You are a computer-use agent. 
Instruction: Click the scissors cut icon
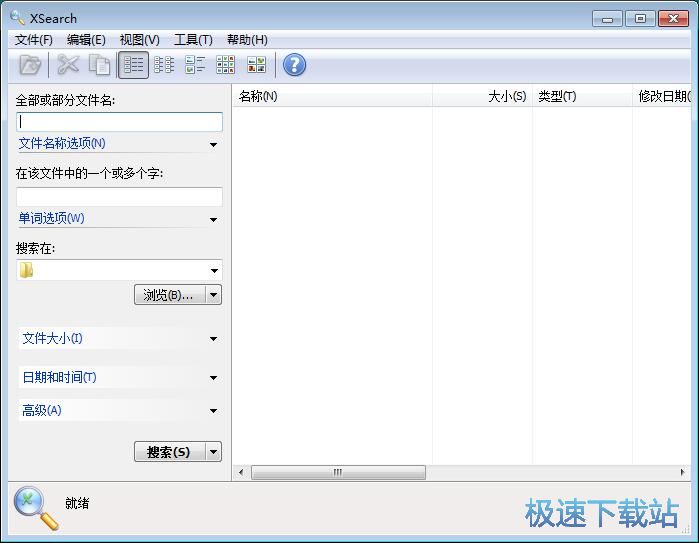click(x=68, y=65)
